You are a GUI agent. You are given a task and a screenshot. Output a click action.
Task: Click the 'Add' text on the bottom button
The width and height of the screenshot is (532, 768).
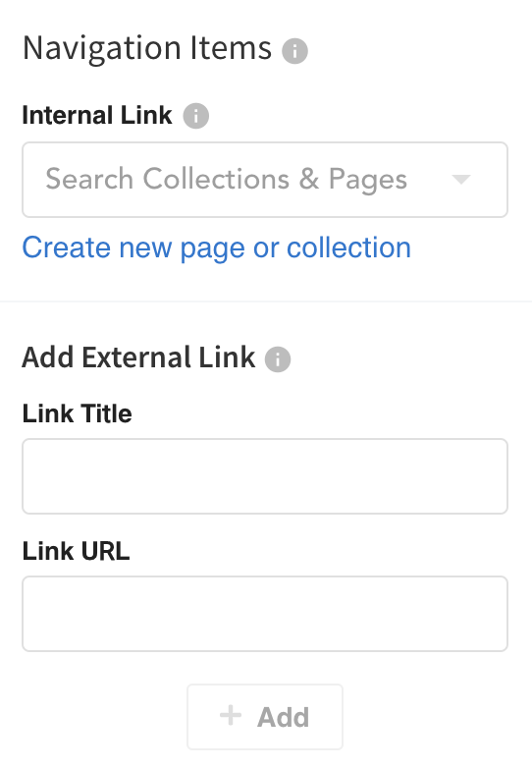point(284,717)
